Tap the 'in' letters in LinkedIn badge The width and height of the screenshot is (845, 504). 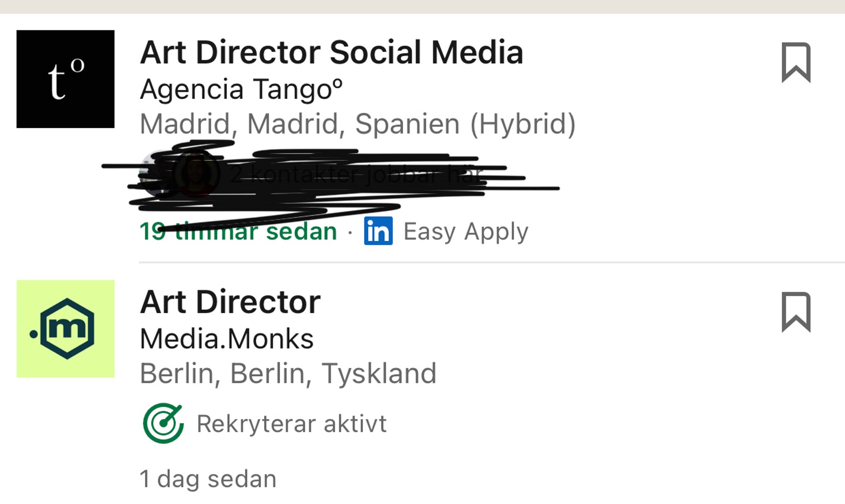click(378, 232)
